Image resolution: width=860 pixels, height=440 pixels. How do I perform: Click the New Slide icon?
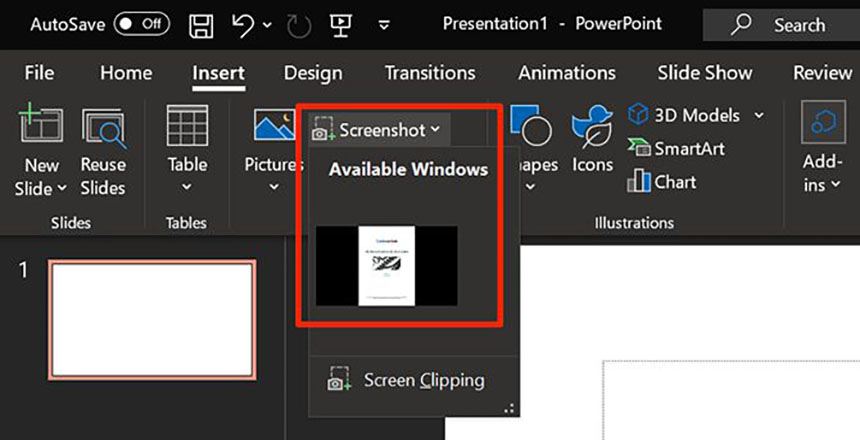click(x=41, y=128)
